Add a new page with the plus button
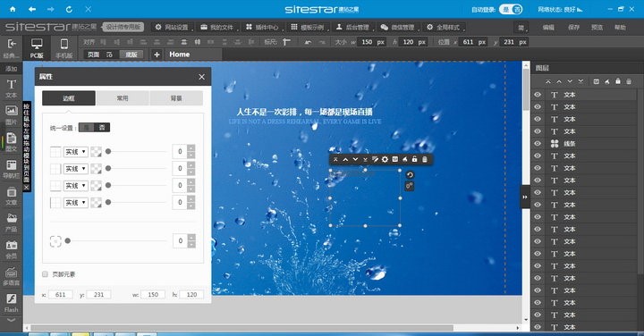Screen dimensions: 644x336 point(157,55)
